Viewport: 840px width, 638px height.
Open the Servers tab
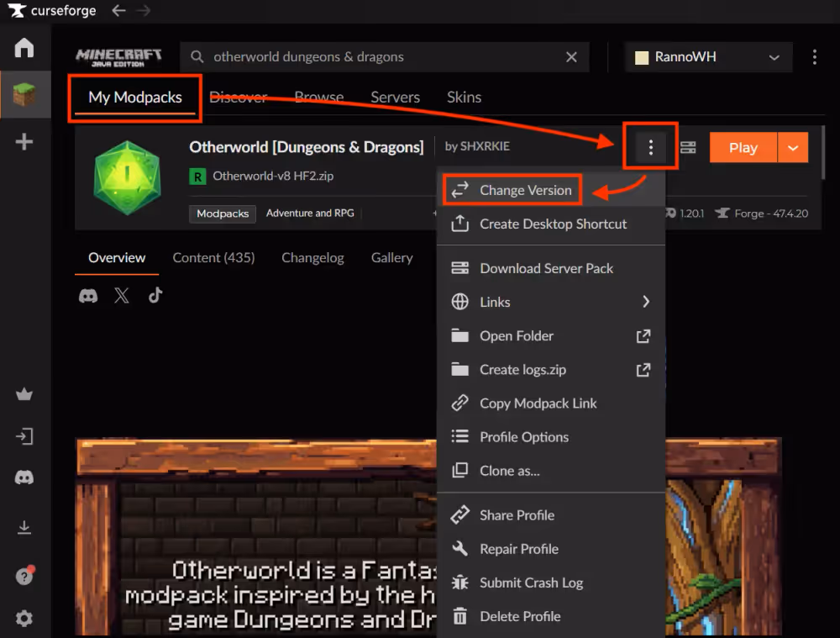(x=395, y=97)
